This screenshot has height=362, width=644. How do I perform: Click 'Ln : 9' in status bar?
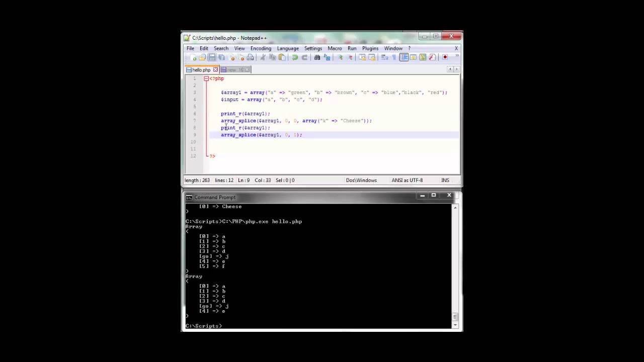[x=244, y=180]
